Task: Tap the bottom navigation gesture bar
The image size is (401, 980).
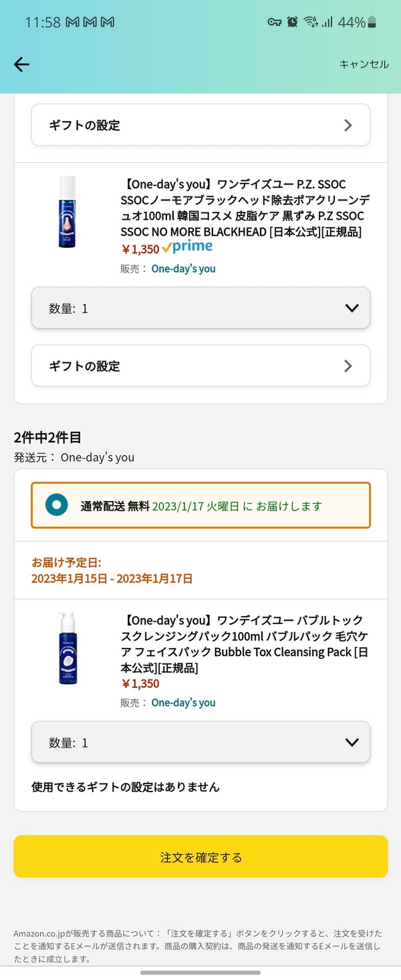Action: click(200, 973)
